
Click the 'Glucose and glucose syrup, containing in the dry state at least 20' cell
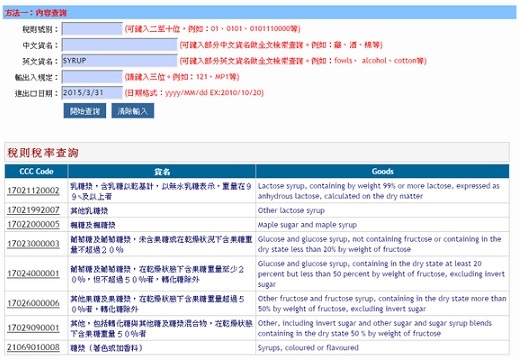click(382, 274)
